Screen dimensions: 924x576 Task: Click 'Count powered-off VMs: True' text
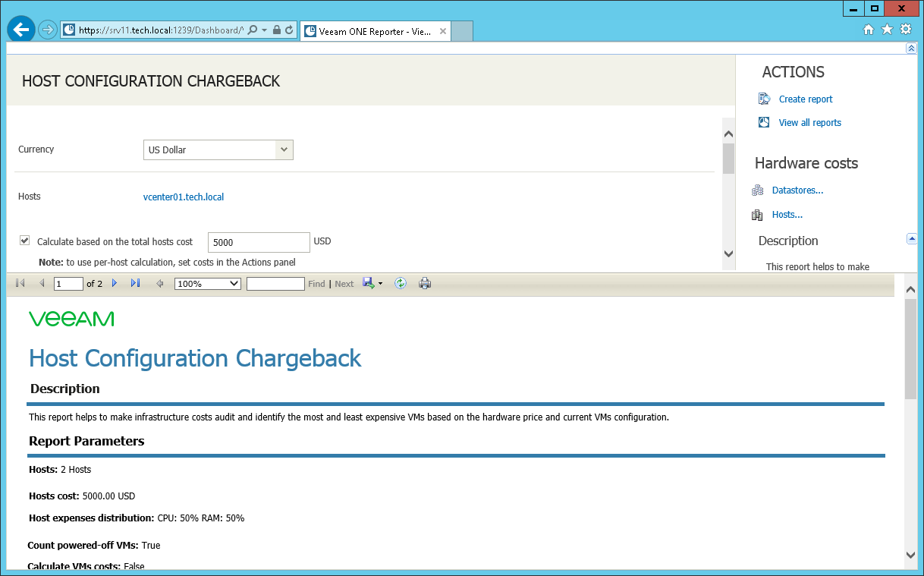pyautogui.click(x=94, y=546)
